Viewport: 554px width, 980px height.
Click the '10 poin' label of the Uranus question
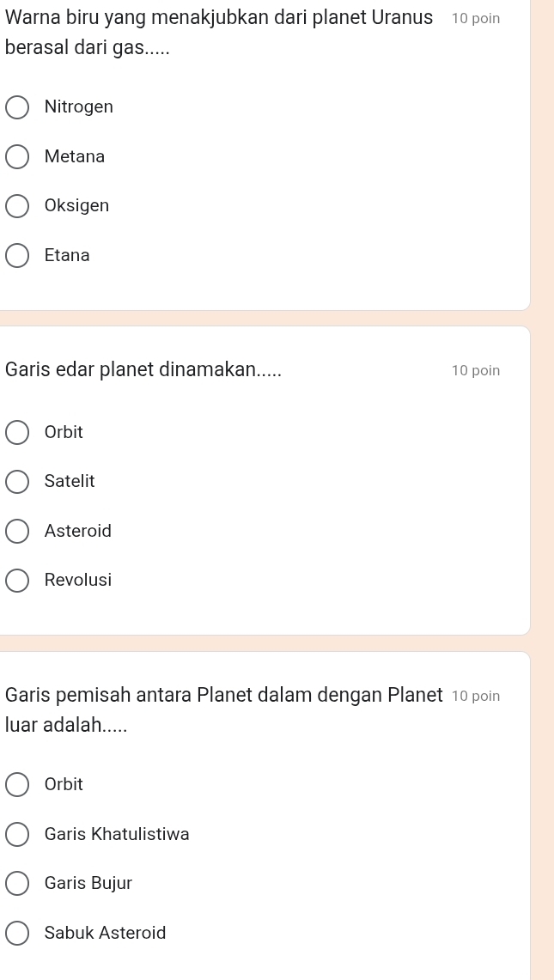(475, 19)
